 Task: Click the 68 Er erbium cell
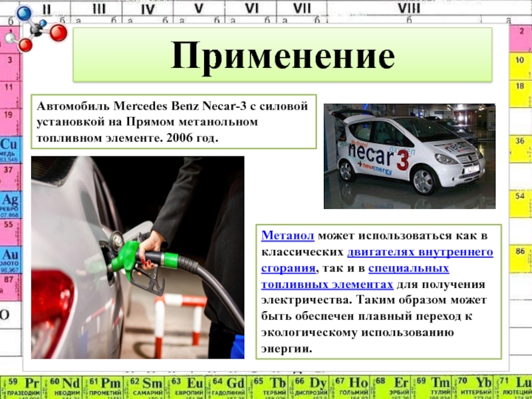(390, 387)
